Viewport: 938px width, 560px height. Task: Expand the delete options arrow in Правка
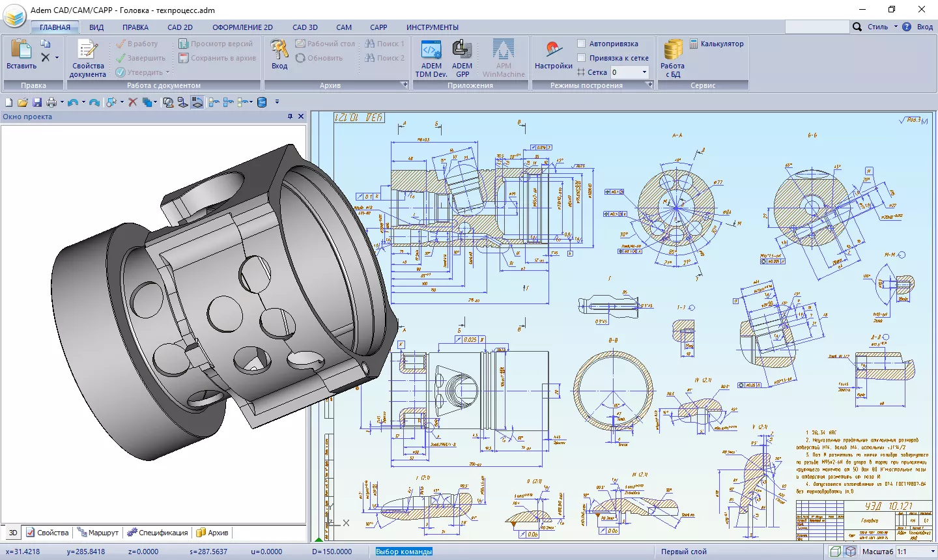[57, 58]
